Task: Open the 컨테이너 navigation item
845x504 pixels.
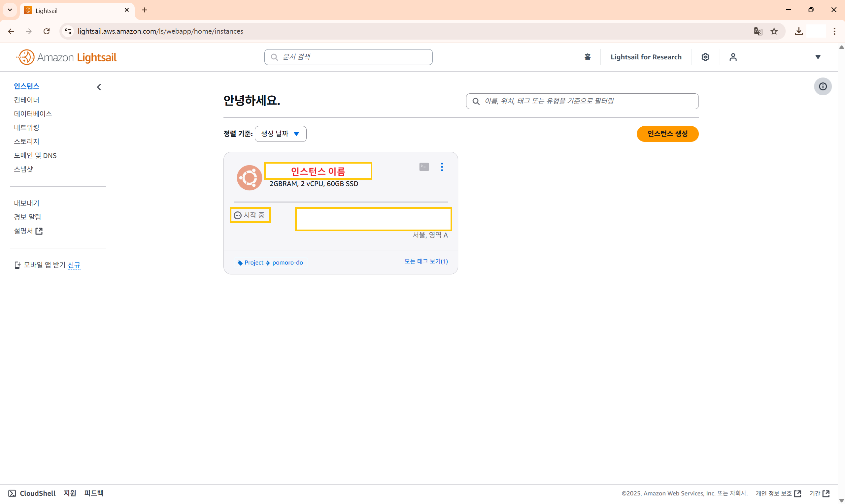Action: point(26,100)
